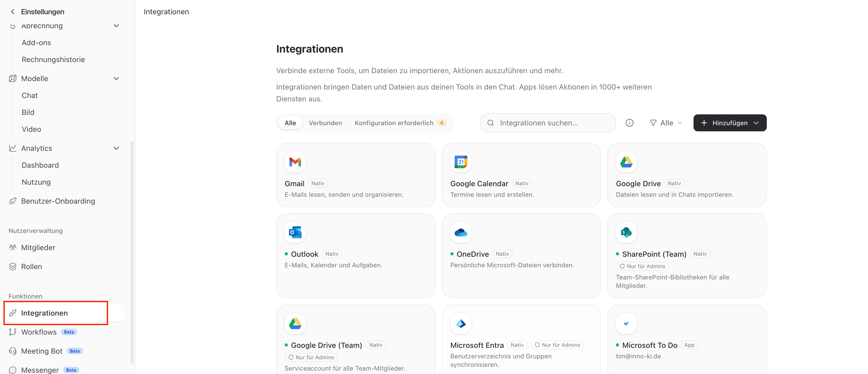This screenshot has width=868, height=374.
Task: Click the filter funnel icon
Action: pos(653,123)
